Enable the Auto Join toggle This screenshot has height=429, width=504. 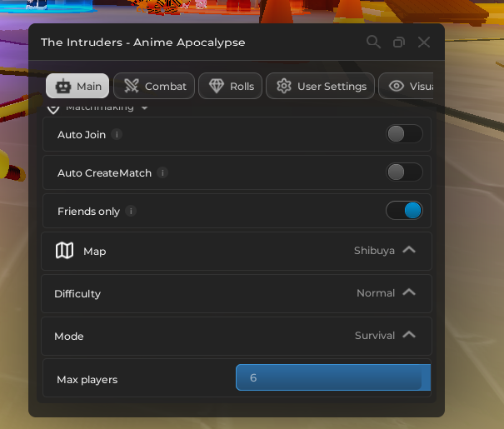(x=404, y=134)
